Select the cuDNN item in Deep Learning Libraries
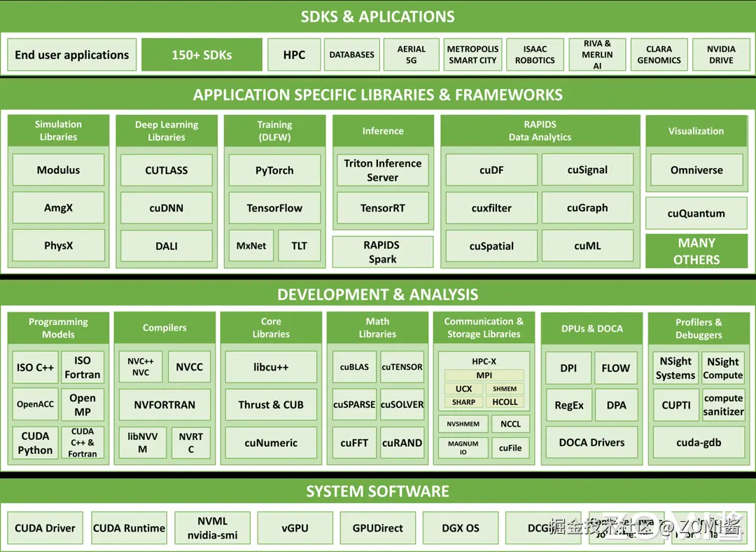 point(166,207)
